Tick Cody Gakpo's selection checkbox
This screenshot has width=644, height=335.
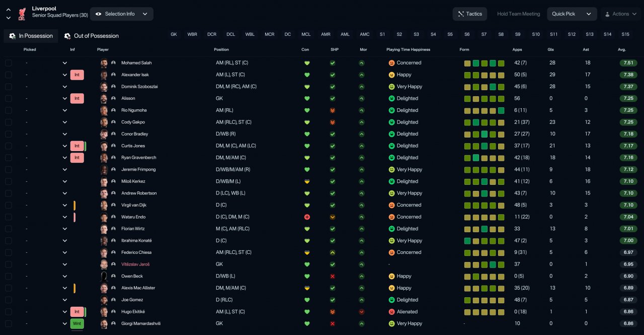pos(9,122)
